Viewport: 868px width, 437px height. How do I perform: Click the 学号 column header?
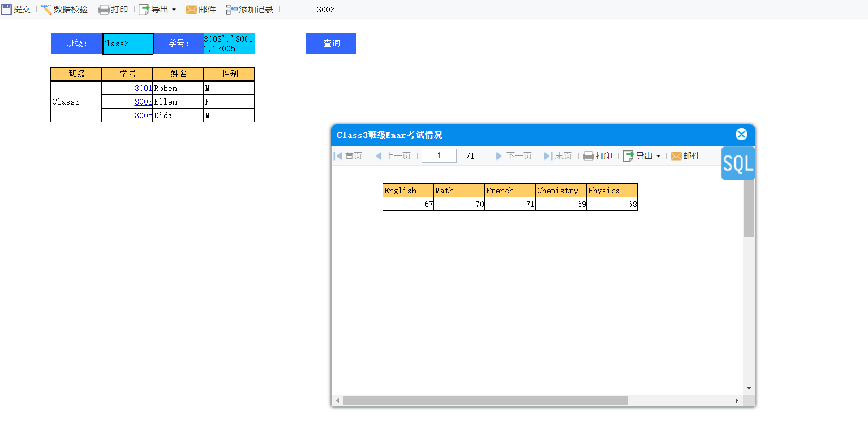click(127, 74)
